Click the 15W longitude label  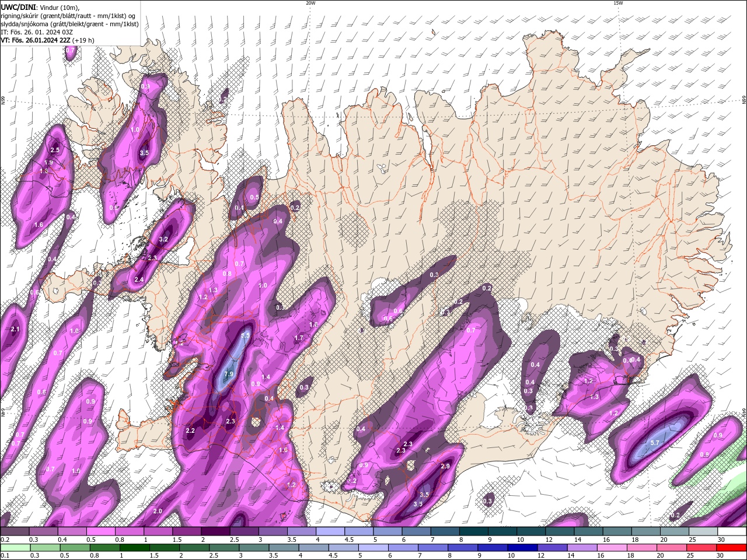[618, 3]
